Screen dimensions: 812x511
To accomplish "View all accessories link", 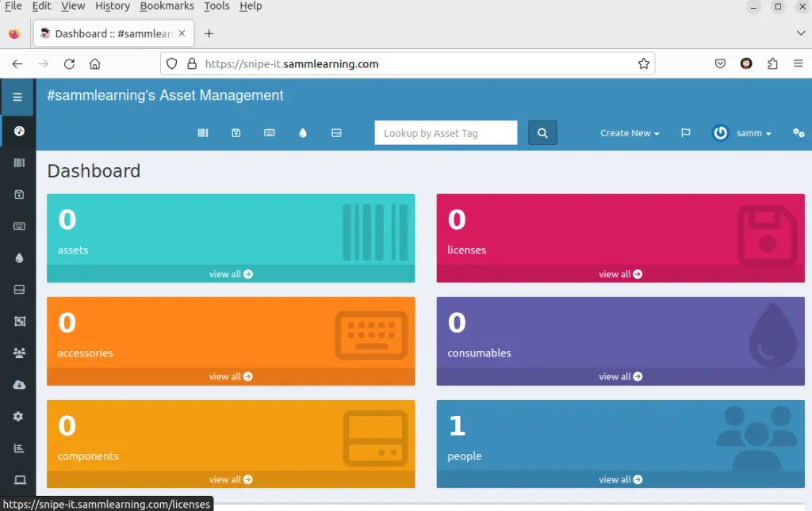I will click(231, 376).
